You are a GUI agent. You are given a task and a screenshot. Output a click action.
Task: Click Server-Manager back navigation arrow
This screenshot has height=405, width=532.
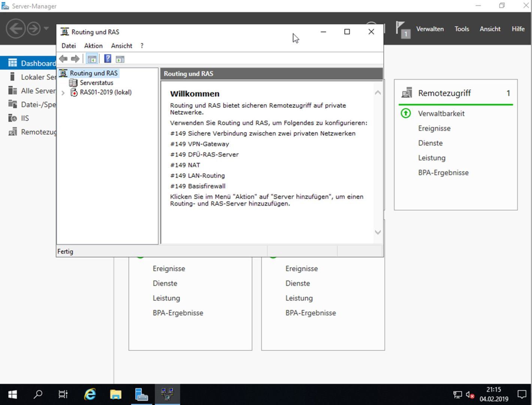(16, 28)
